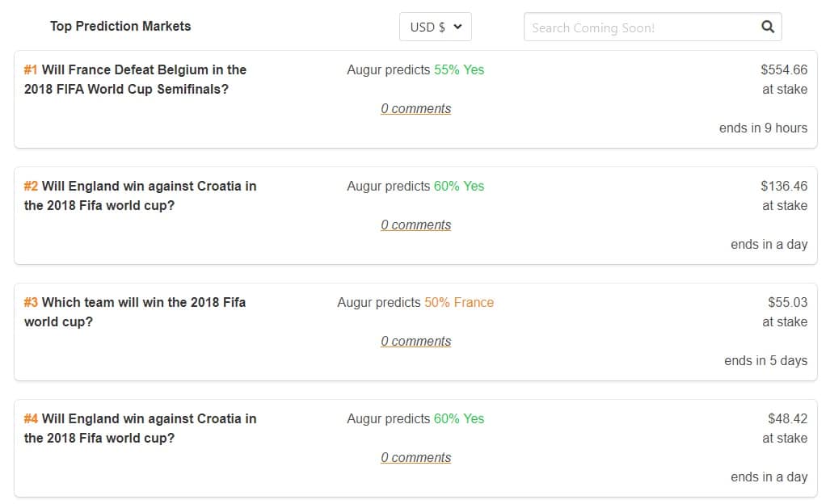Screen dimensions: 830x504
Task: Click the search magnifier icon
Action: click(x=768, y=27)
